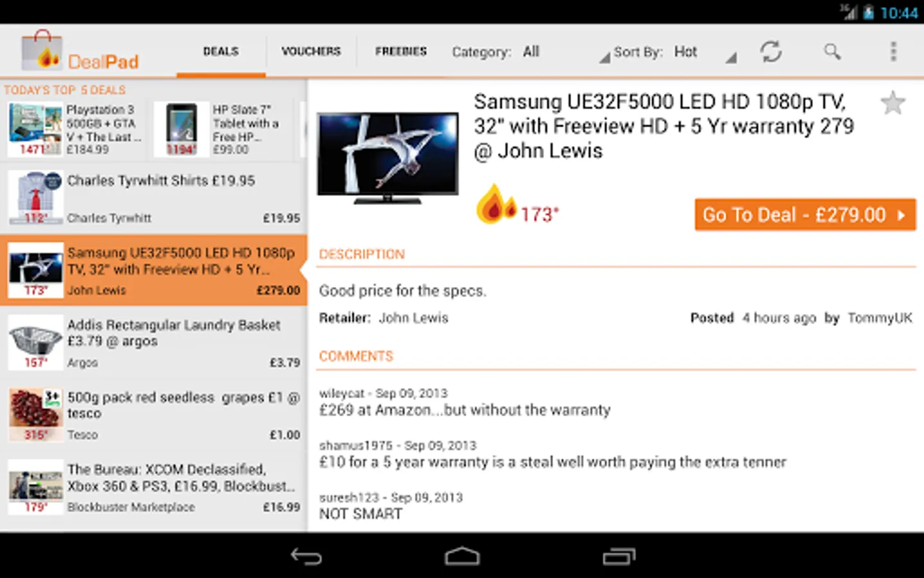
Task: Switch to the Vouchers tab
Action: point(311,51)
